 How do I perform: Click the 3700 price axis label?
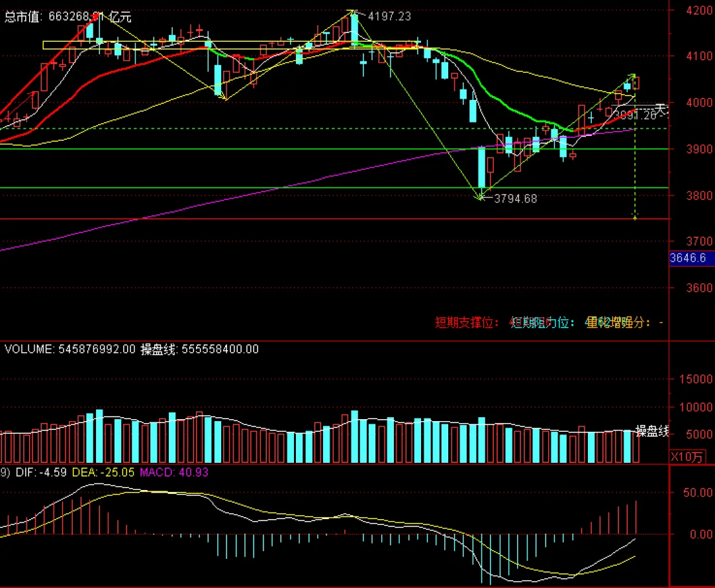click(x=700, y=241)
